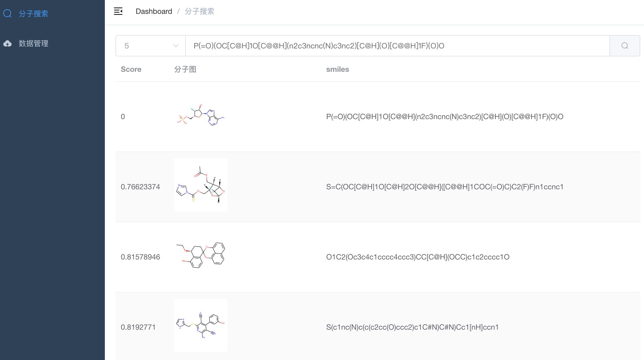
Task: Click the cloud upload icon beside 数据管理
Action: pyautogui.click(x=7, y=43)
